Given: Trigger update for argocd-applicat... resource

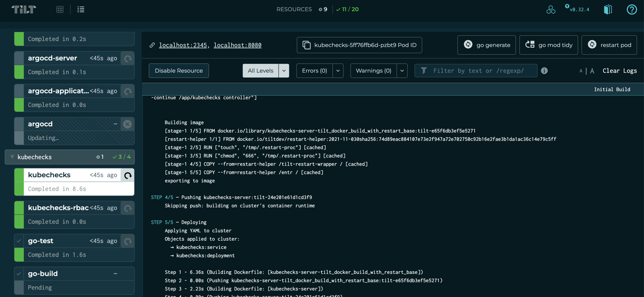Looking at the screenshot, I should tap(128, 91).
